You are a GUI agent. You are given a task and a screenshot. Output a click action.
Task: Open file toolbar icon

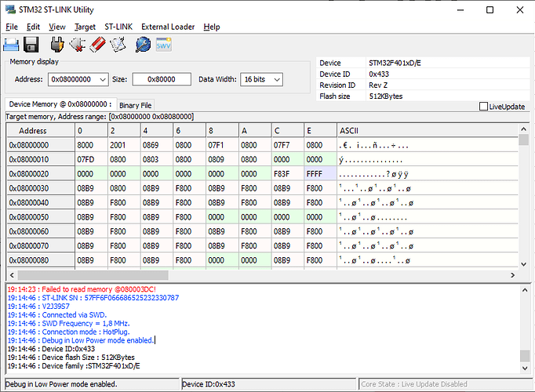coord(11,45)
